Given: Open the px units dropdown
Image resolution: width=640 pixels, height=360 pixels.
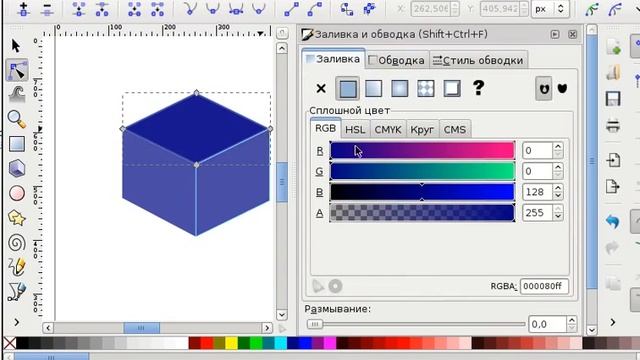Looking at the screenshot, I should [x=550, y=9].
